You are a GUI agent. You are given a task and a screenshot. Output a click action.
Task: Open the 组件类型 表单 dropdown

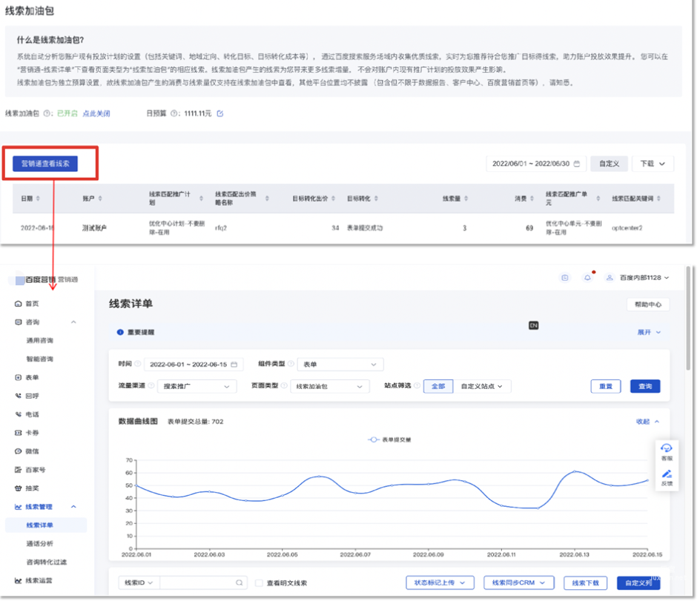(340, 364)
